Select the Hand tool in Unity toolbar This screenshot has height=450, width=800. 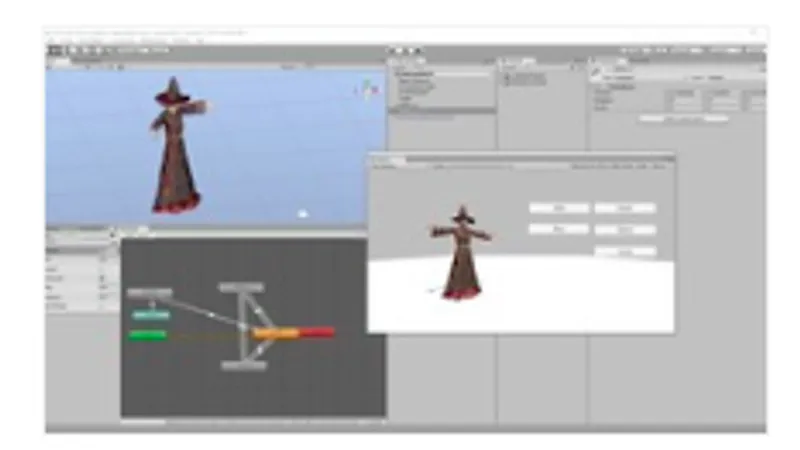click(x=55, y=51)
